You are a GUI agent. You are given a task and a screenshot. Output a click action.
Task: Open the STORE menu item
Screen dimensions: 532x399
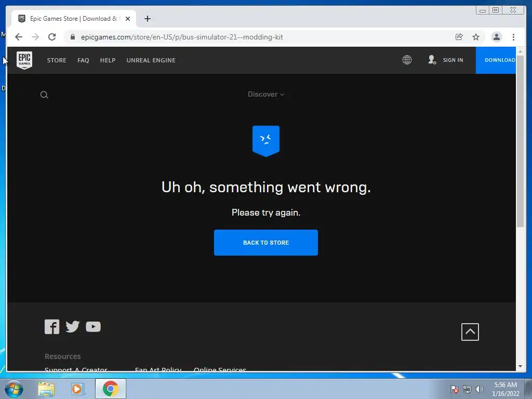57,60
